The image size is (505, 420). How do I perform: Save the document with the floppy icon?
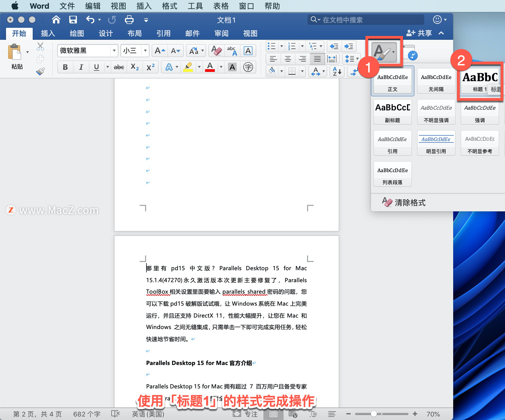point(73,20)
